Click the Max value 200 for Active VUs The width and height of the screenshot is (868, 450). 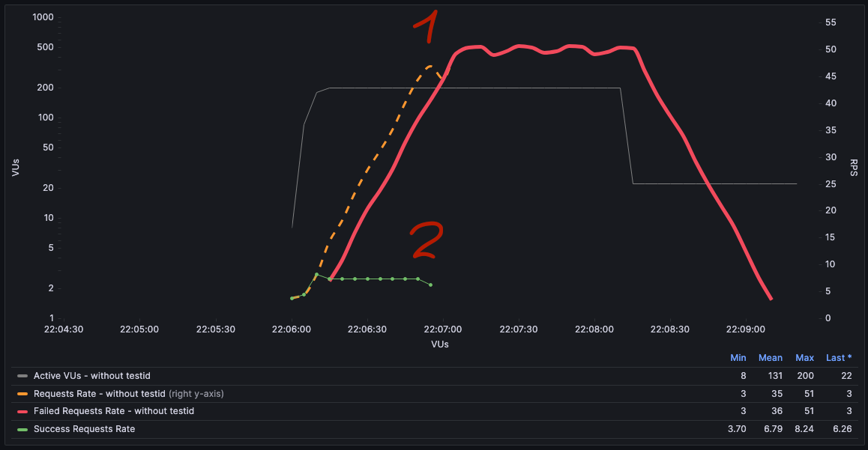(x=805, y=376)
